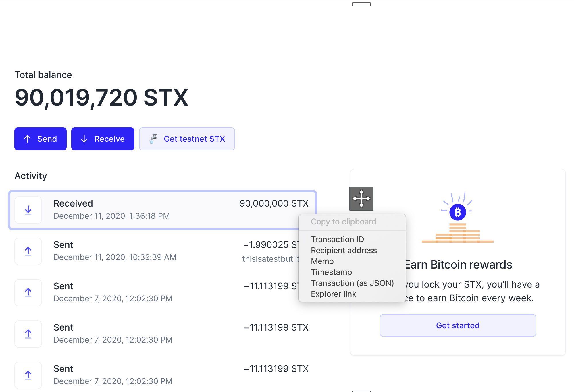Select Timestamp in the context menu
Screen dimensions: 574x392
point(331,272)
